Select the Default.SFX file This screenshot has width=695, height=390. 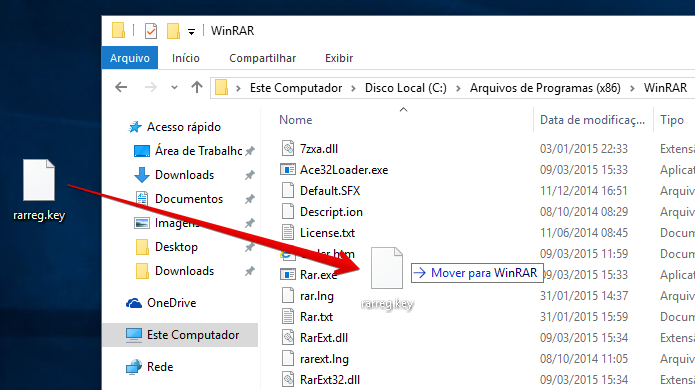[330, 191]
